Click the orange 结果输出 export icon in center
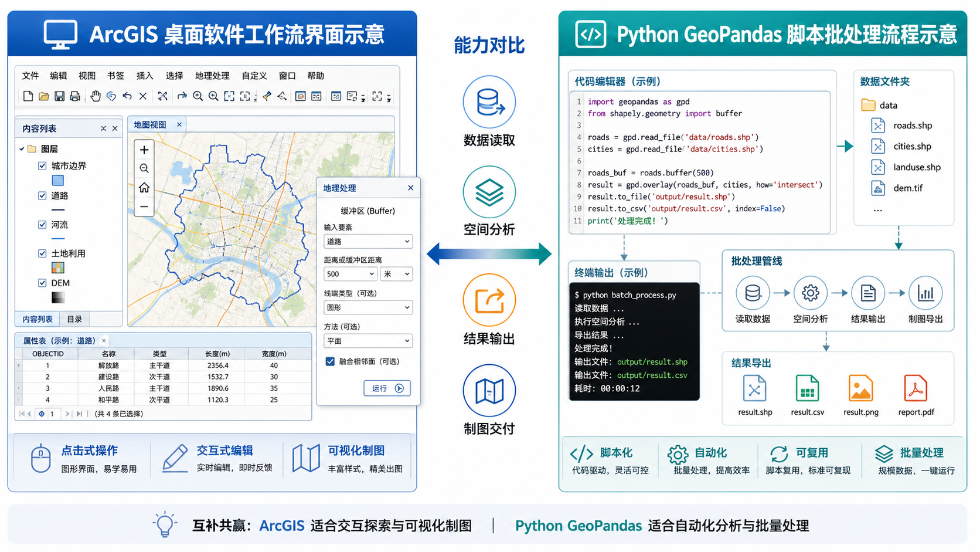Viewport: 980px width, 552px height. click(x=489, y=300)
